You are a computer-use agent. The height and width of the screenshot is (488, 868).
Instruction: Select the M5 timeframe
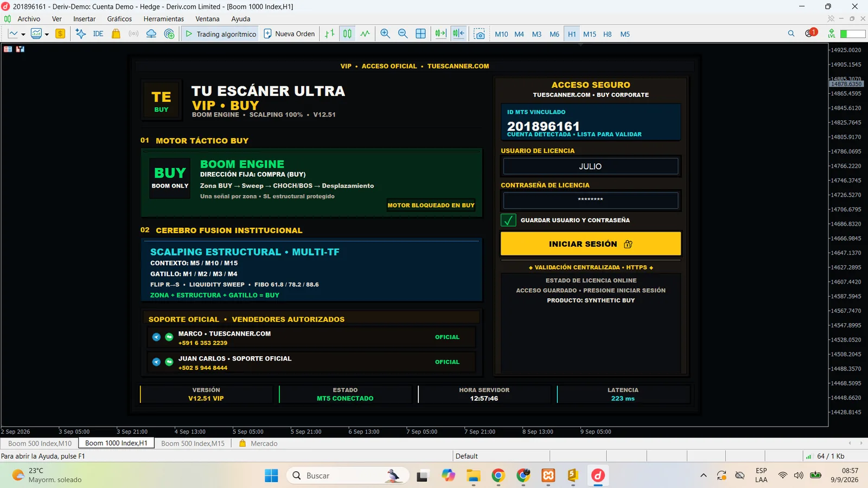[625, 34]
